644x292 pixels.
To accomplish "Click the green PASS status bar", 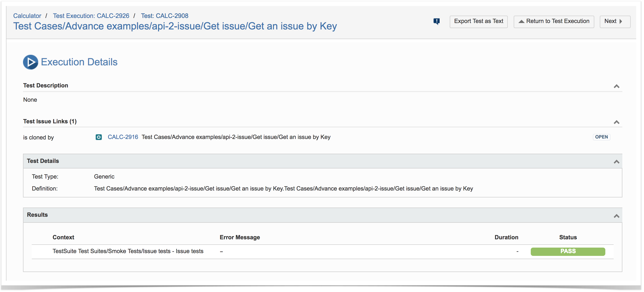I will (568, 251).
